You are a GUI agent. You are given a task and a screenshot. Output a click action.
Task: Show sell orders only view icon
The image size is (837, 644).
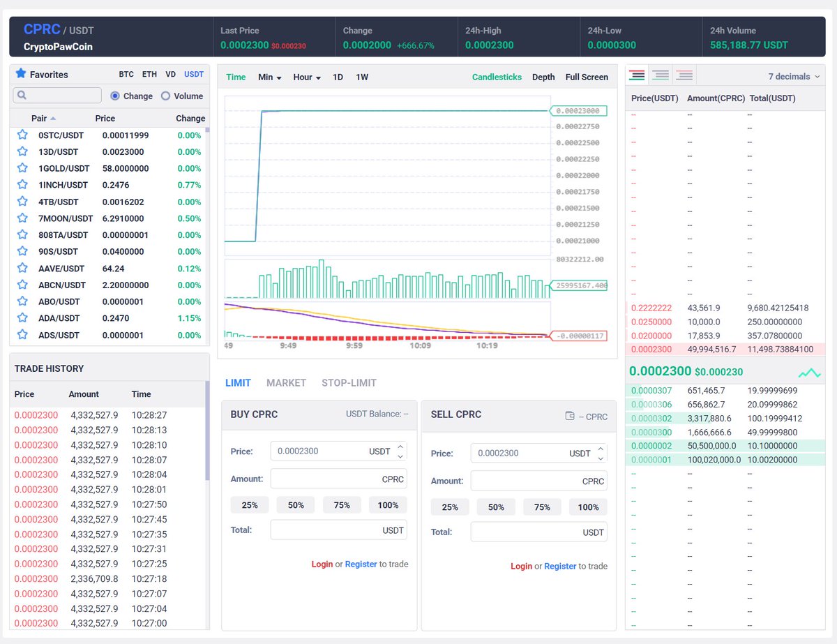pyautogui.click(x=684, y=75)
